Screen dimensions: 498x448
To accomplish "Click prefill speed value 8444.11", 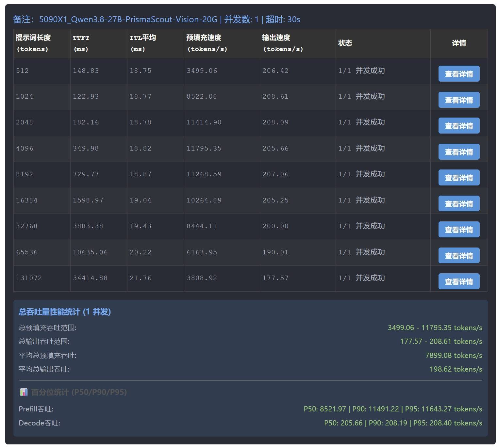I will pos(202,226).
